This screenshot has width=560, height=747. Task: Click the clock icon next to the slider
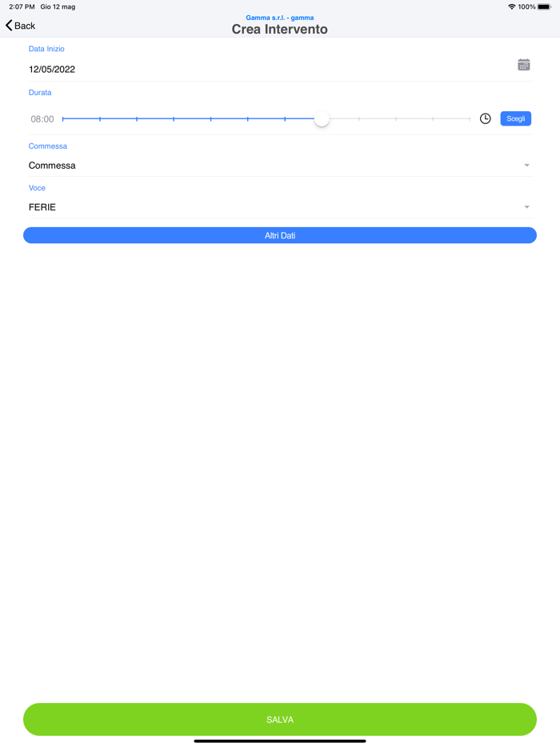coord(486,118)
